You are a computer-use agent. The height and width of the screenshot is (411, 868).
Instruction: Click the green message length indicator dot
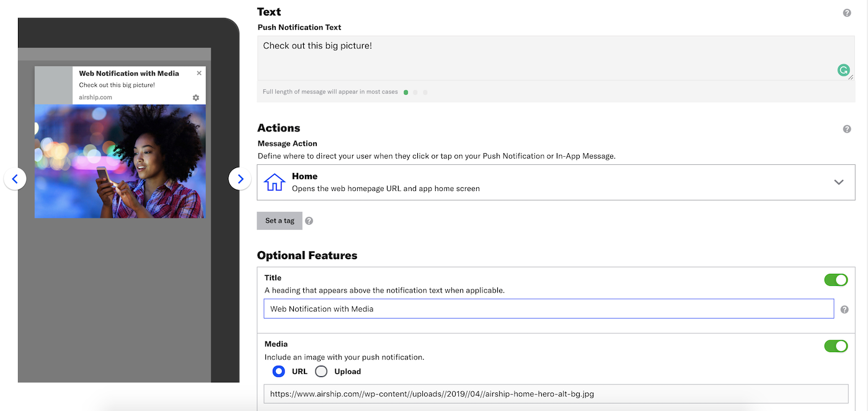(406, 92)
